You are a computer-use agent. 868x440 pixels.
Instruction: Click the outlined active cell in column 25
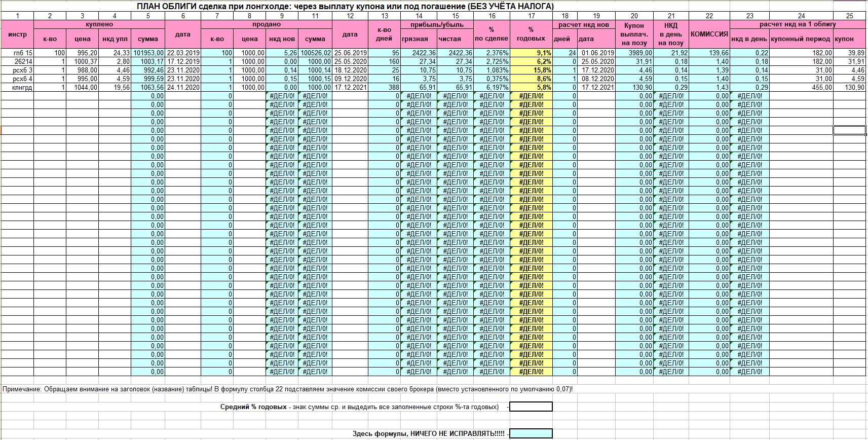[x=849, y=130]
